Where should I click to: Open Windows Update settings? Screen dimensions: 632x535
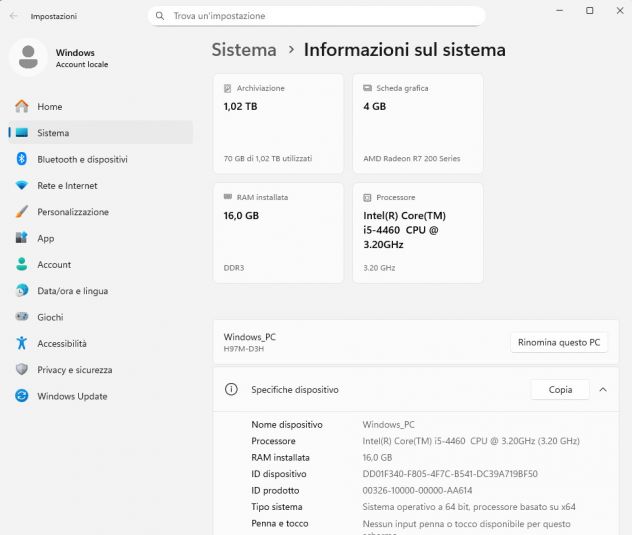click(101, 396)
